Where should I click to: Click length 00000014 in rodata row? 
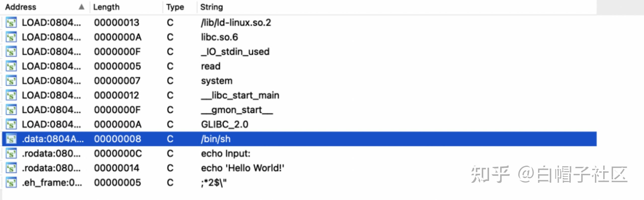pyautogui.click(x=117, y=168)
